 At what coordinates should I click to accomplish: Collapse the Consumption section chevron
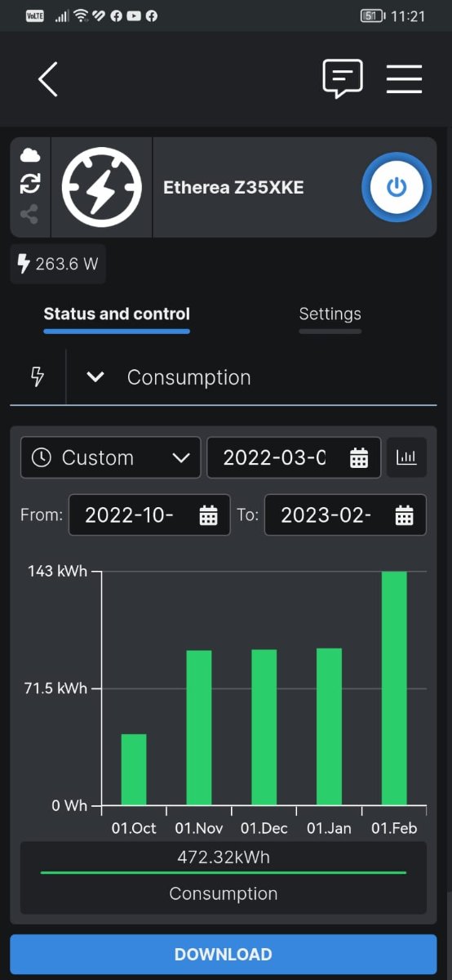click(95, 377)
